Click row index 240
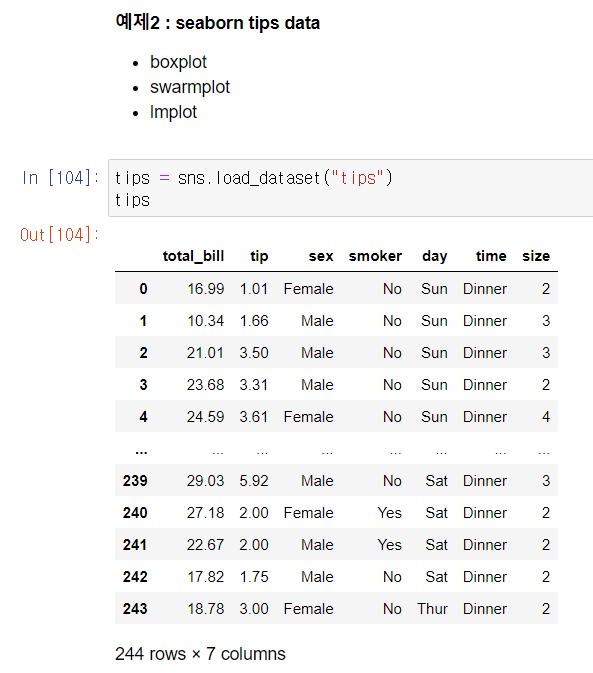The height and width of the screenshot is (673, 593). point(135,513)
